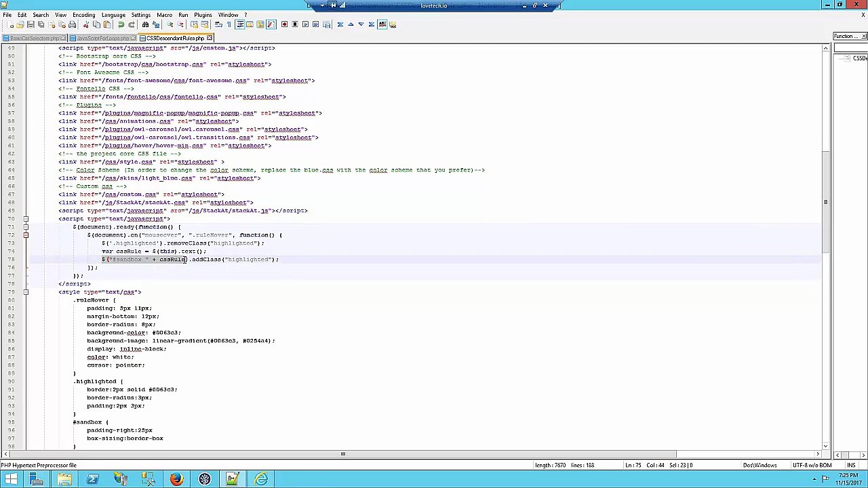
Task: Cut selection with the scissors icon
Action: 85,24
